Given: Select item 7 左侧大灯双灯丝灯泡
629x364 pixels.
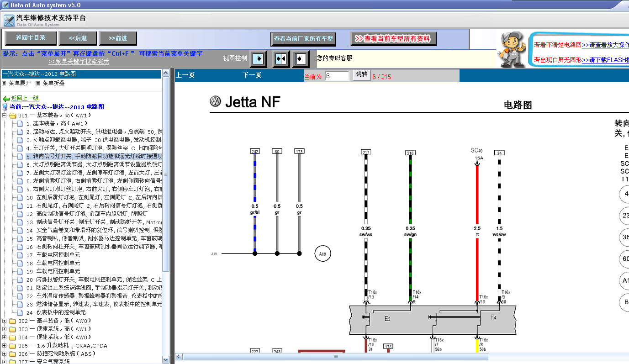Looking at the screenshot, I should [94, 173].
